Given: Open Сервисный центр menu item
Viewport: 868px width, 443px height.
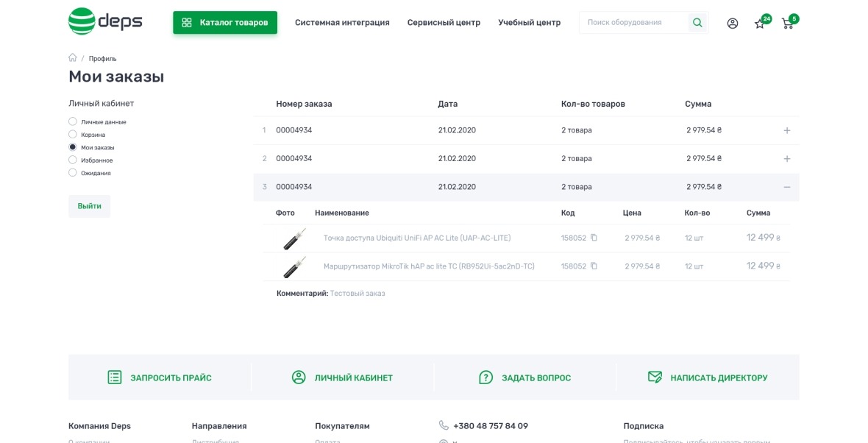Looking at the screenshot, I should coord(444,23).
